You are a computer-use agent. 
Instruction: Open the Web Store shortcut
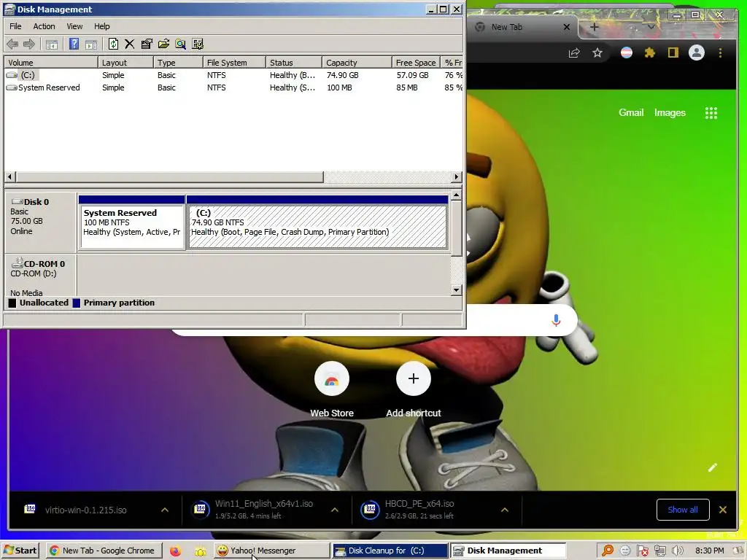point(332,390)
